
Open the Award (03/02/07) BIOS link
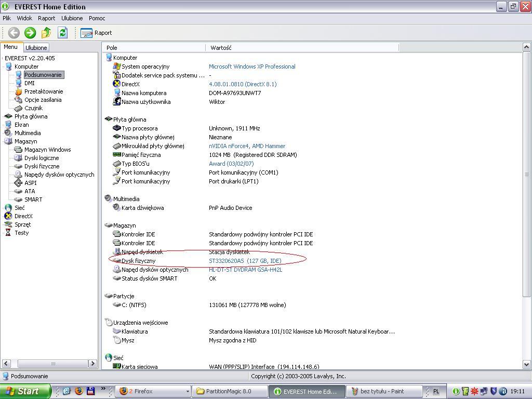(x=231, y=164)
